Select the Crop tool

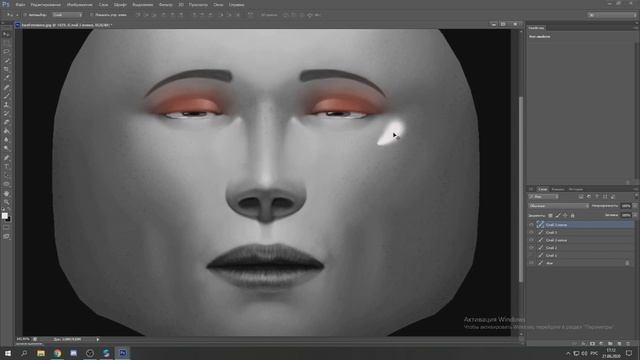tap(6, 69)
